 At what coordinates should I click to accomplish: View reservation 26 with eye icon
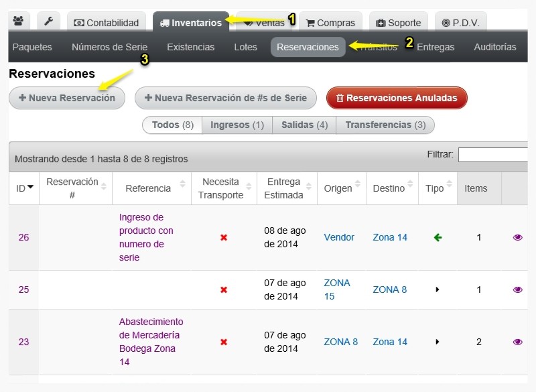[x=517, y=237]
